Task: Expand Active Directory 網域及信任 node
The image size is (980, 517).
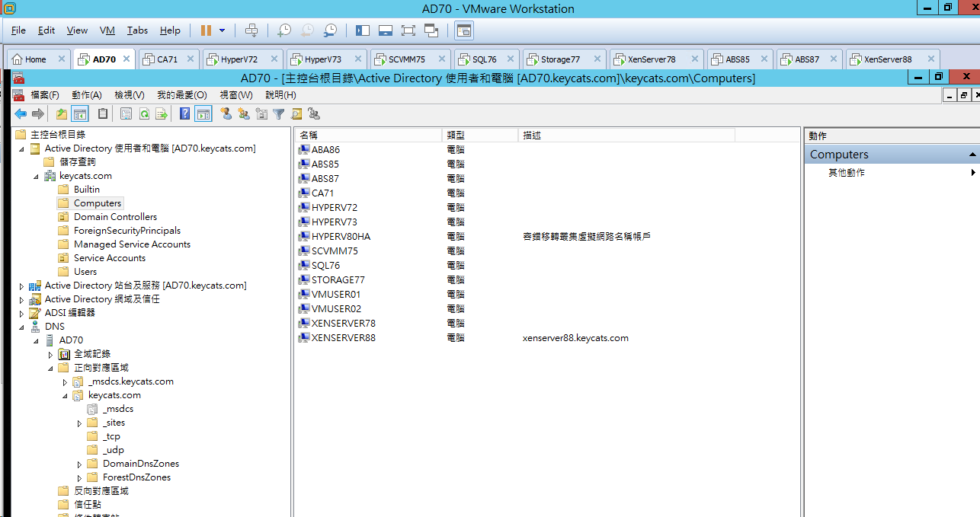Action: click(x=21, y=299)
